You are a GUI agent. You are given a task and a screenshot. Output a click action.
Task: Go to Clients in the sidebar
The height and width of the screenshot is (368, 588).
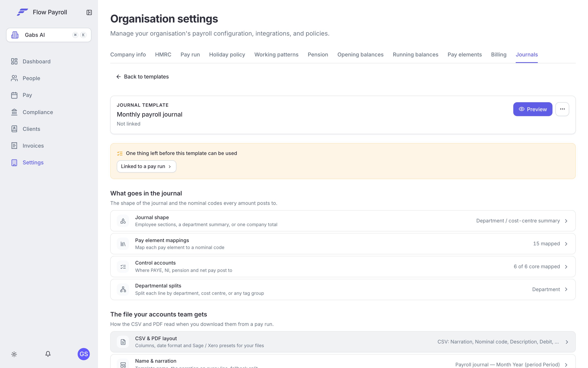(26, 129)
